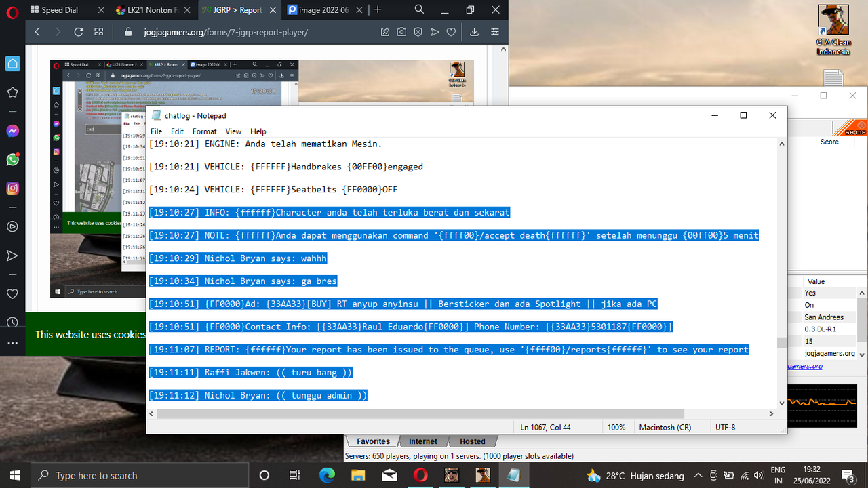Open Opera Easy Setup sliders icon
Viewport: 868px width, 488px height.
[x=495, y=32]
